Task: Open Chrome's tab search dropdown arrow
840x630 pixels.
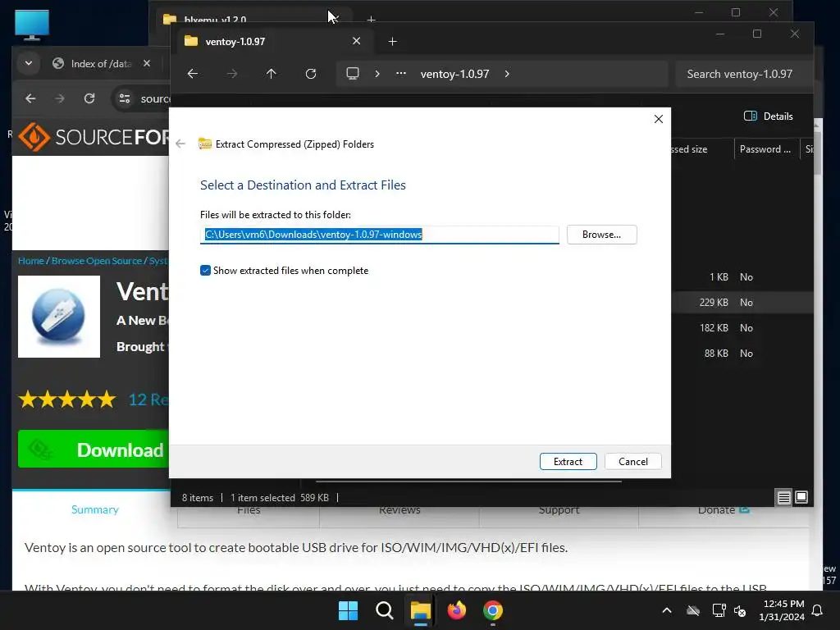Action: (x=29, y=63)
